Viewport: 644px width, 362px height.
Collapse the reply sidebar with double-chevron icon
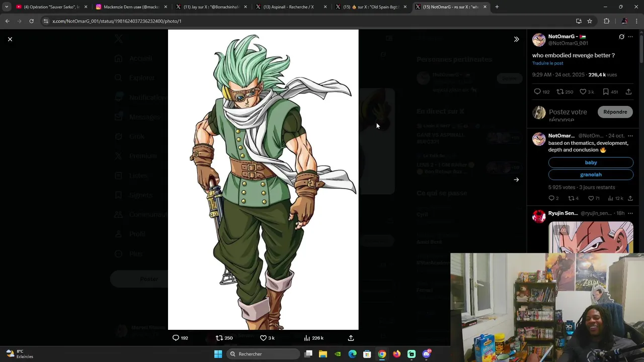coord(516,39)
